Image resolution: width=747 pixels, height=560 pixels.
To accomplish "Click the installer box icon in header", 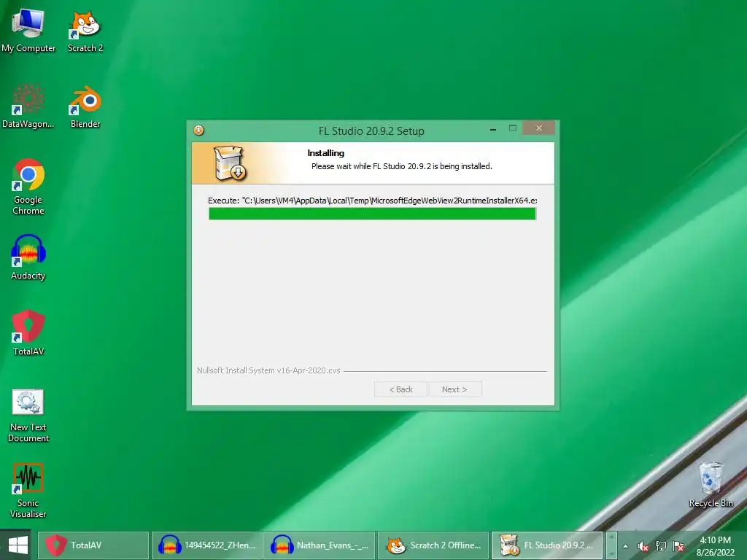I will pos(230,163).
